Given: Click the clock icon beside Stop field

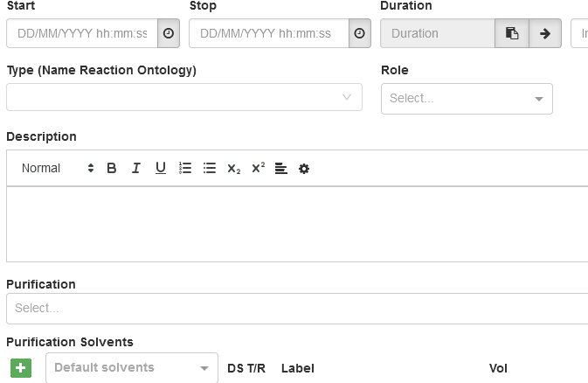Looking at the screenshot, I should pyautogui.click(x=360, y=33).
